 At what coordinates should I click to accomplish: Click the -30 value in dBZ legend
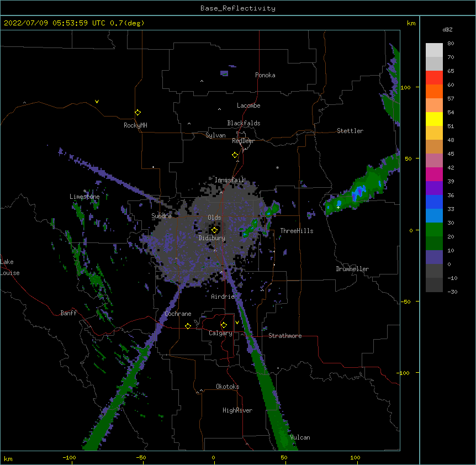coord(452,292)
